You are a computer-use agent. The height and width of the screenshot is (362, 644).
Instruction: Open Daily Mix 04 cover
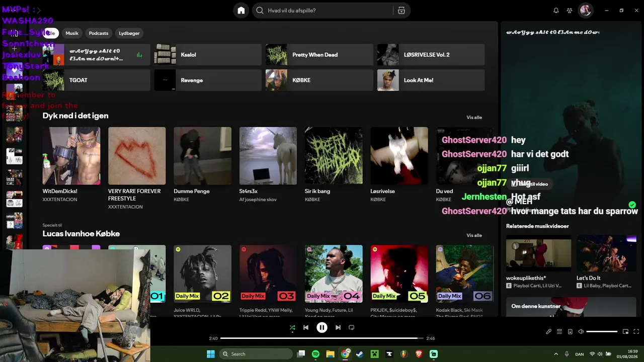[334, 274]
